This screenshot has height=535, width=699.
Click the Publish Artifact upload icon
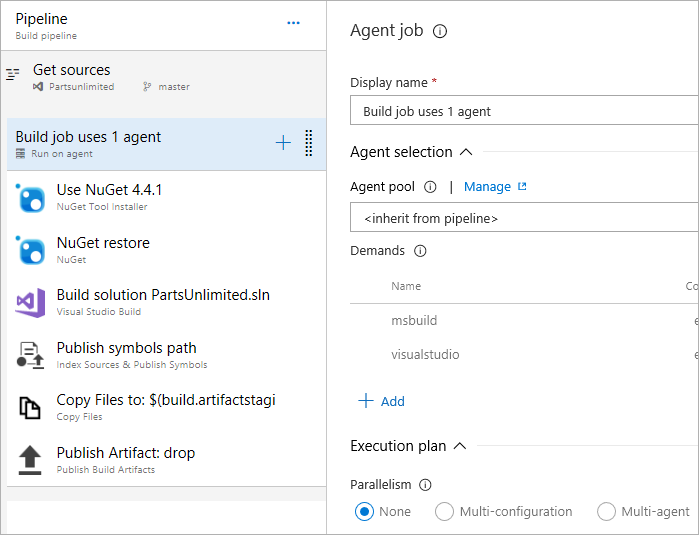[31, 460]
